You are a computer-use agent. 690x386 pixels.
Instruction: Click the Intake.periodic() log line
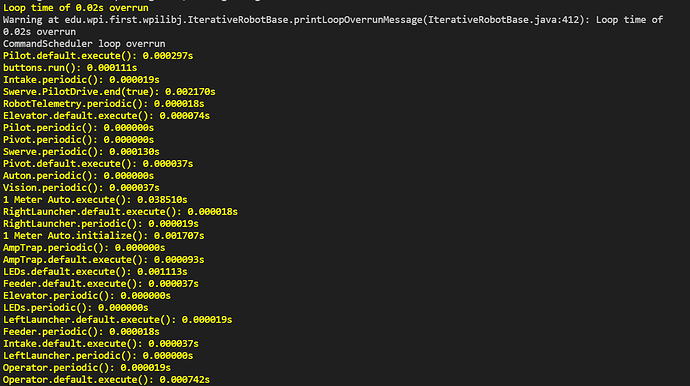[x=81, y=80]
